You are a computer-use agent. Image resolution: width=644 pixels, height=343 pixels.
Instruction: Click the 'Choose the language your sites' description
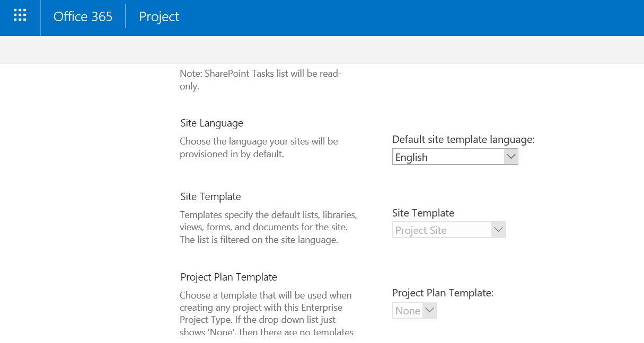coord(259,148)
